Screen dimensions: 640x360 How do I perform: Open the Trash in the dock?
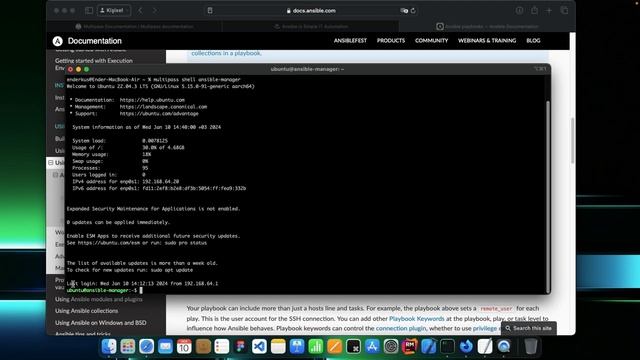(531, 347)
